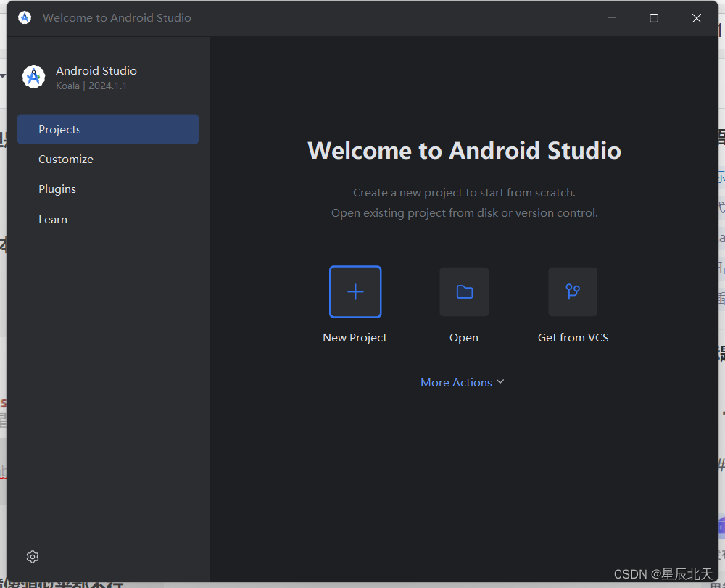
Task: Click the Open label
Action: tap(464, 338)
